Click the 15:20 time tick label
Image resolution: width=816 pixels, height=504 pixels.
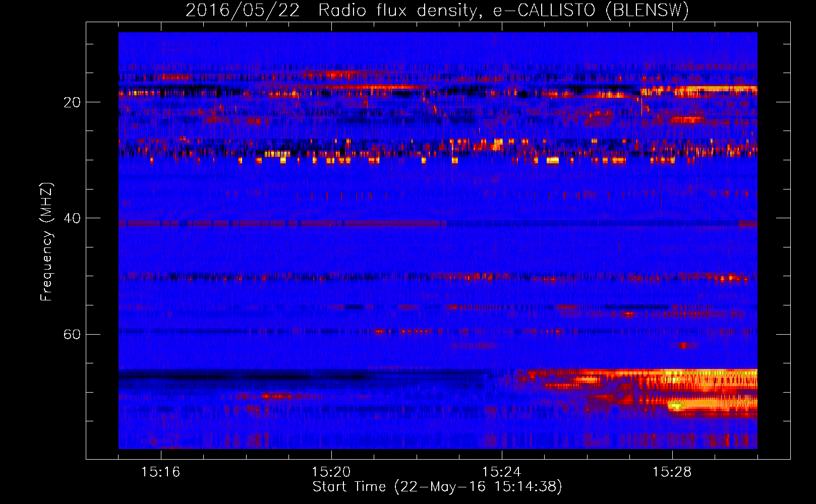tap(331, 472)
